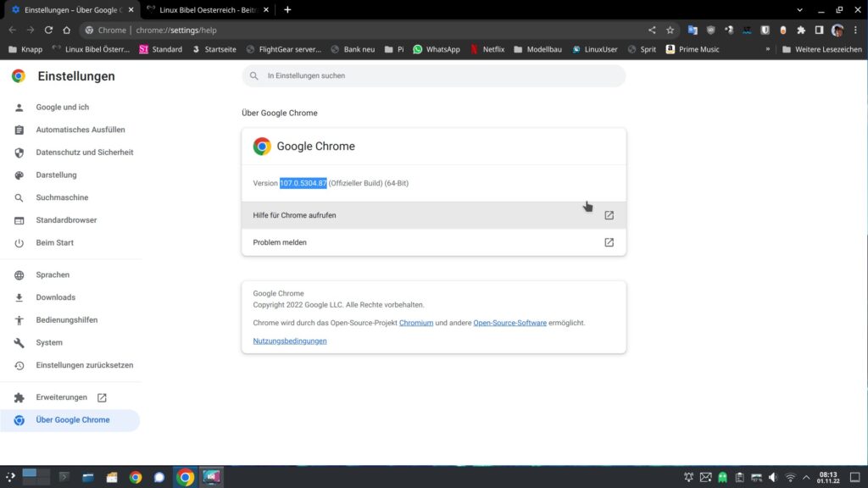Open the Knapp bookmark folder
This screenshot has height=488, width=868.
tap(25, 49)
